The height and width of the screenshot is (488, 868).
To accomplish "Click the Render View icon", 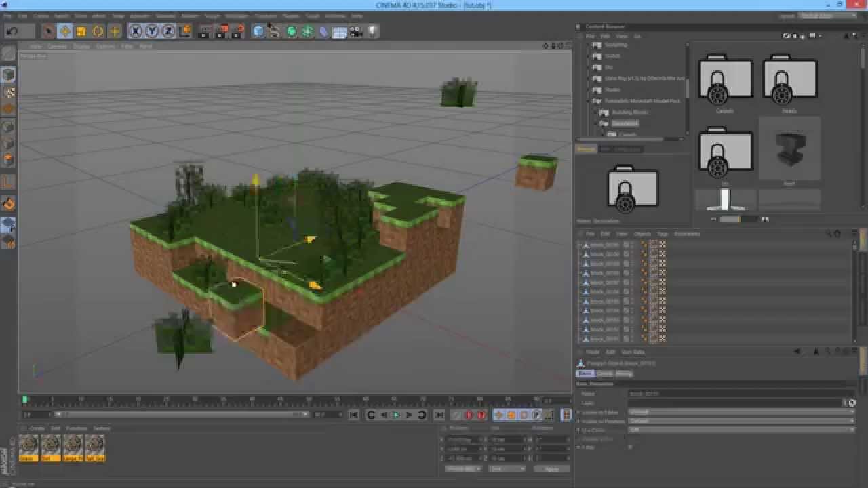I will coord(205,31).
